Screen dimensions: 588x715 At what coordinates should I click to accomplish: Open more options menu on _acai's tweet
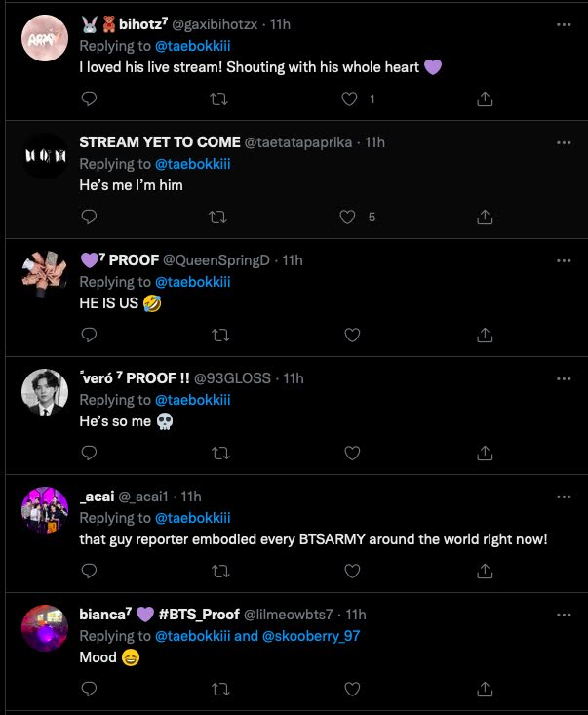click(x=563, y=497)
